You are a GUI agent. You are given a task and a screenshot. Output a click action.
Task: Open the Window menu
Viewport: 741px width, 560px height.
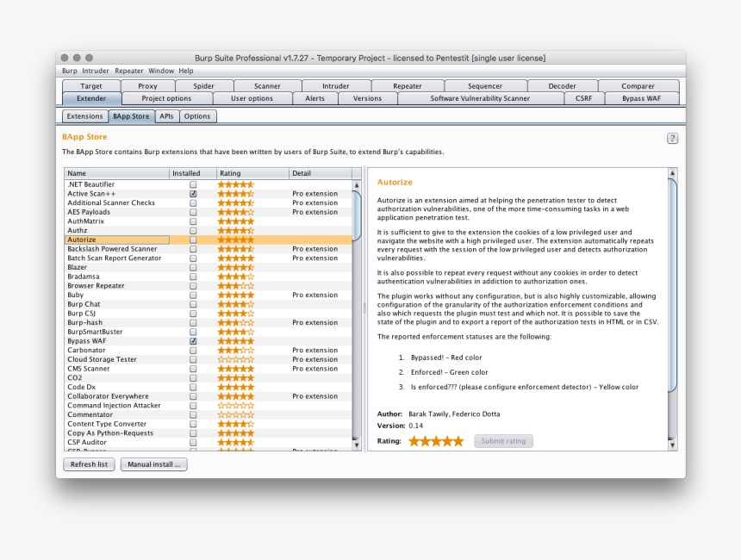160,71
